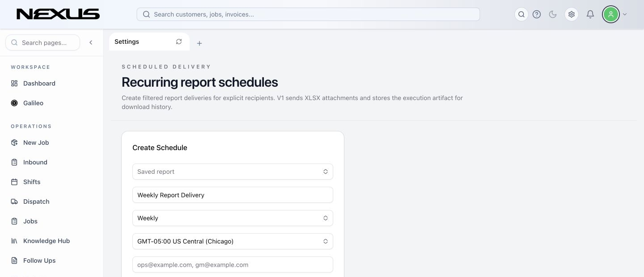
Task: Open Inbound page
Action: coord(35,162)
